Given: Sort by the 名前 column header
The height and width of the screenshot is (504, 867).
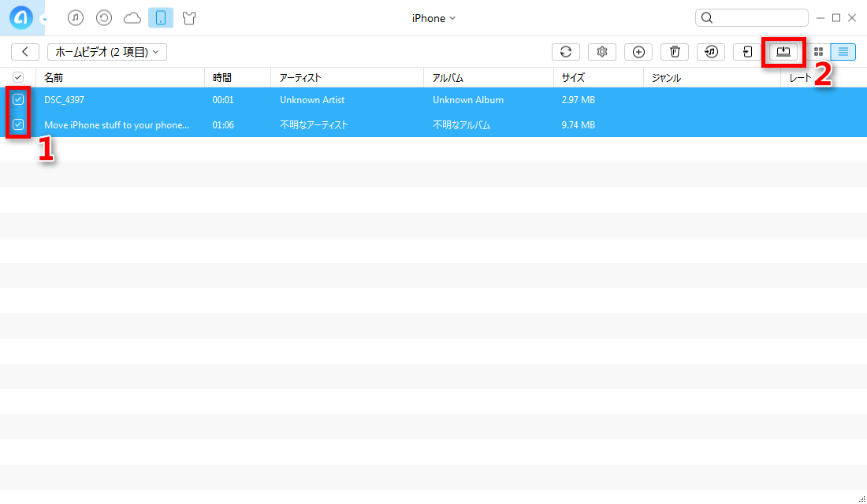Looking at the screenshot, I should 120,78.
